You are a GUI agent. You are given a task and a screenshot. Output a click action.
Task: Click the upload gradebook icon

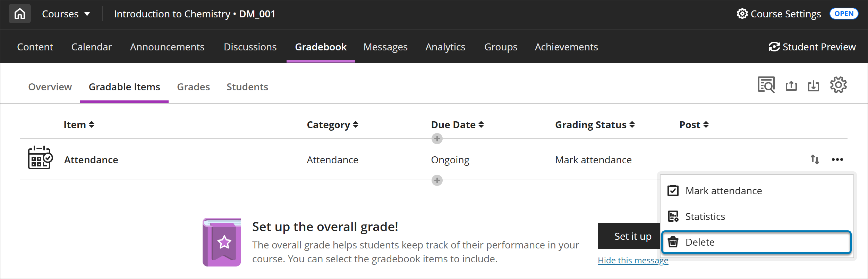pyautogui.click(x=791, y=85)
